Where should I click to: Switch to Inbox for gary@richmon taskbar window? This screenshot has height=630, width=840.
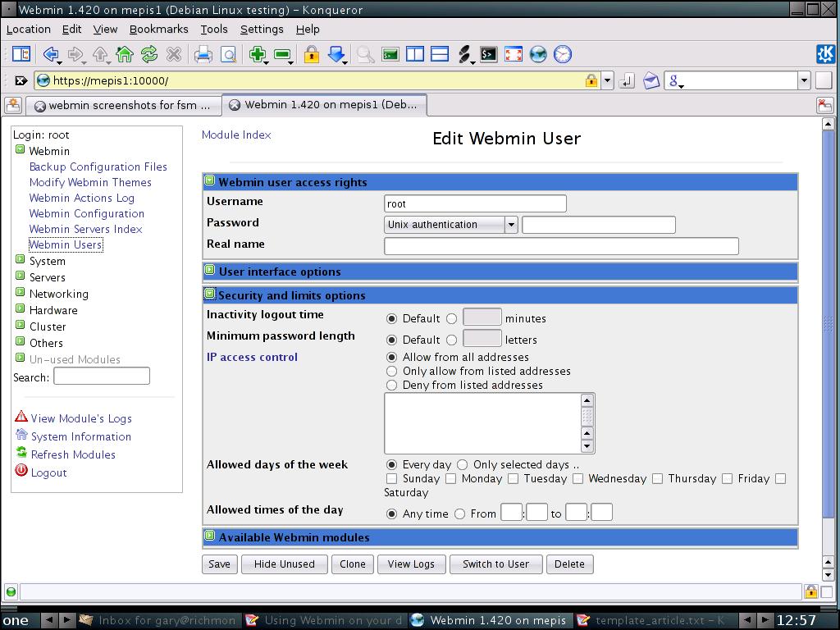158,620
